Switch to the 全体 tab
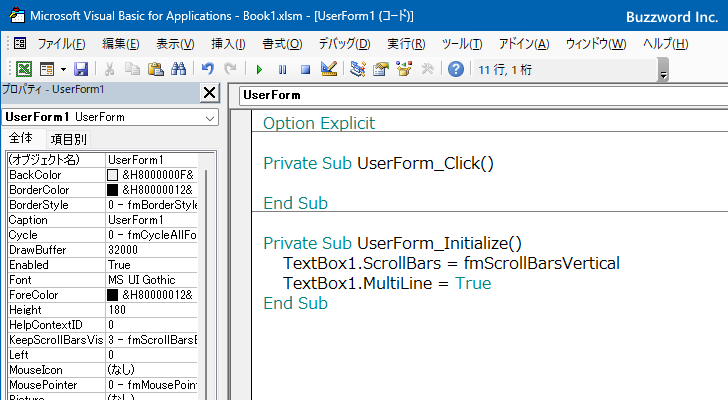This screenshot has height=400, width=728. click(21, 138)
